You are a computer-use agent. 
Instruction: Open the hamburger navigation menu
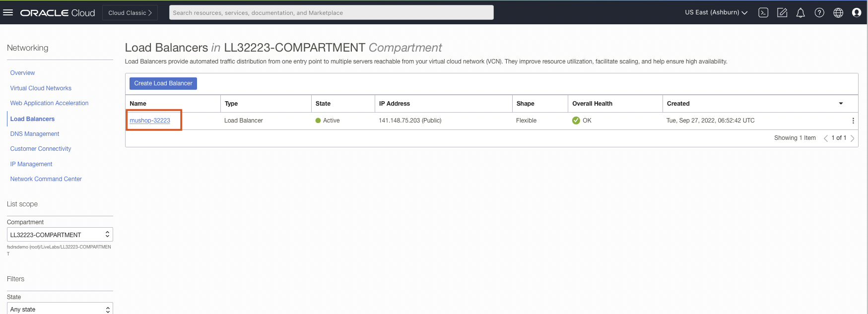pyautogui.click(x=8, y=12)
